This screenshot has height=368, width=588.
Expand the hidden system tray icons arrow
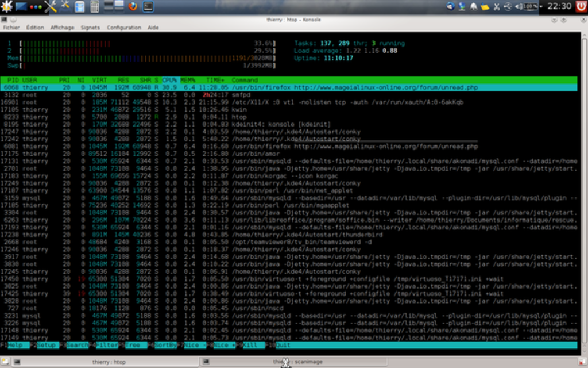tap(541, 7)
